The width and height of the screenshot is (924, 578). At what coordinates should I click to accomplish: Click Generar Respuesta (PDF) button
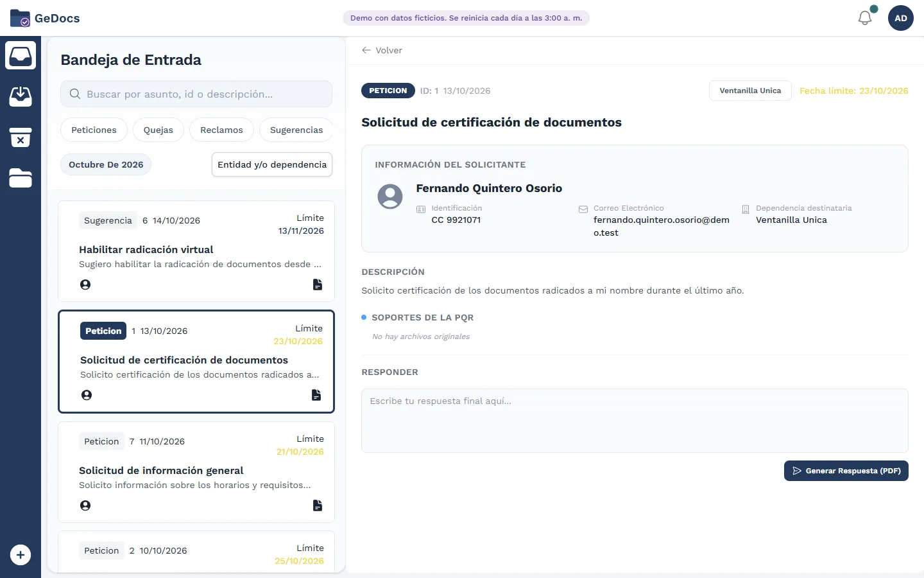tap(846, 471)
